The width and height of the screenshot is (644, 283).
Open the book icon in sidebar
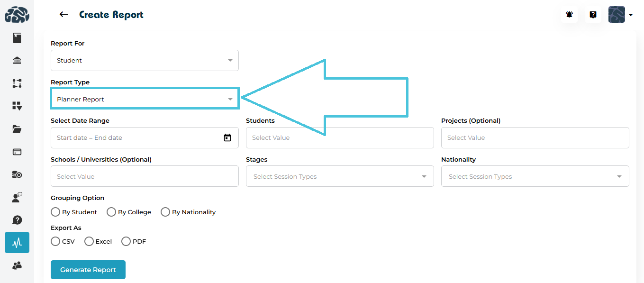(17, 38)
